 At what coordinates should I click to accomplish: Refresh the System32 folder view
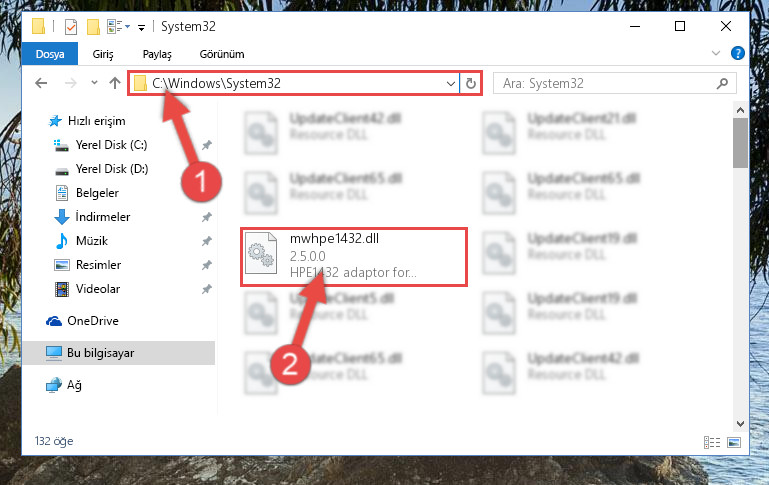tap(471, 83)
